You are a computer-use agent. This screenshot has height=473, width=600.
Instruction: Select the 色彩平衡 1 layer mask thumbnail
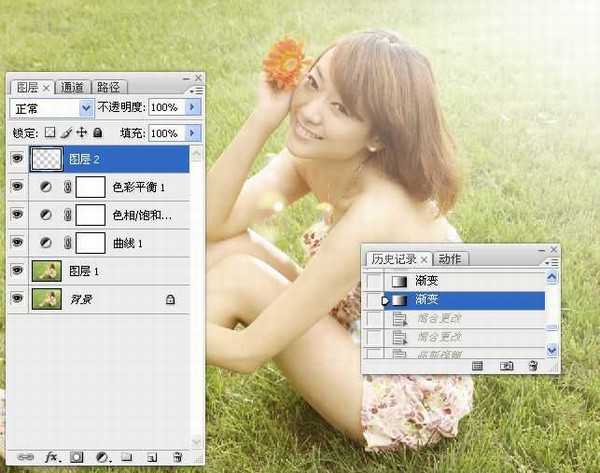click(x=91, y=187)
